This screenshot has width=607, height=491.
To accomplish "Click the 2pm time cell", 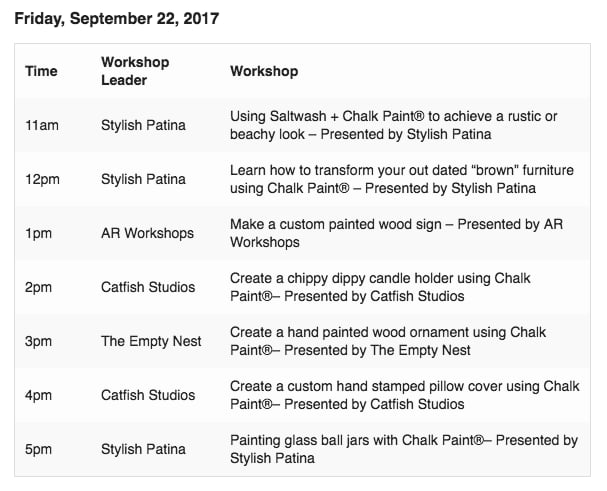I will pos(38,287).
